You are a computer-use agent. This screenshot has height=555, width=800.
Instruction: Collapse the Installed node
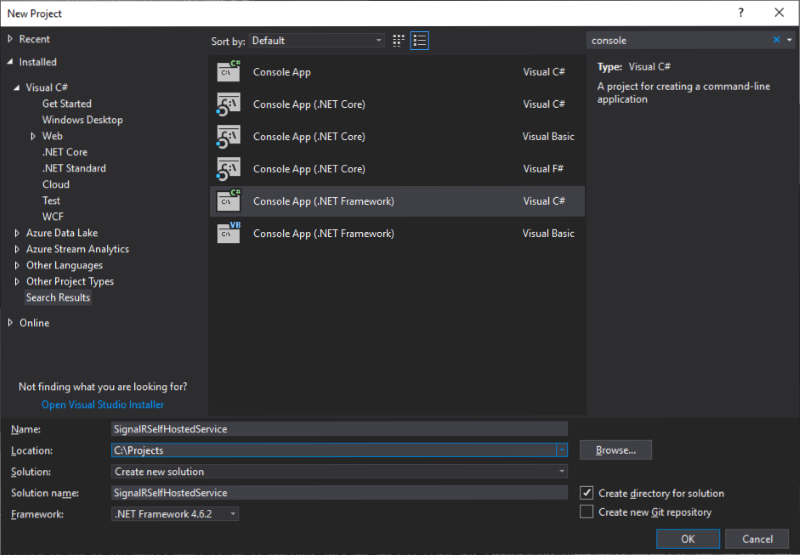click(10, 62)
